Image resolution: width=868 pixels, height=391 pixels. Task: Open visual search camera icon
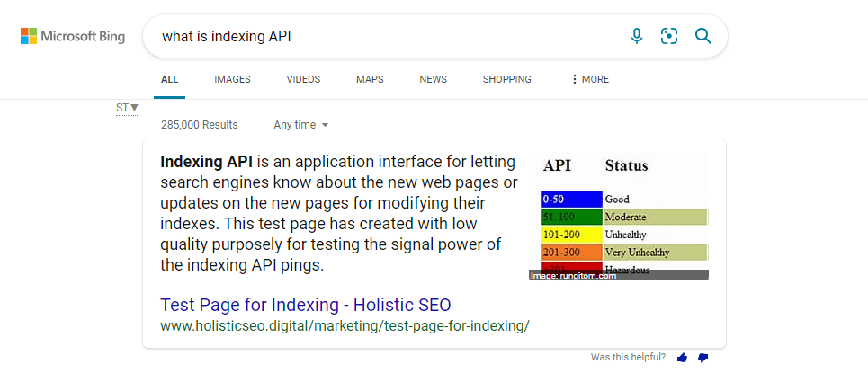[669, 37]
